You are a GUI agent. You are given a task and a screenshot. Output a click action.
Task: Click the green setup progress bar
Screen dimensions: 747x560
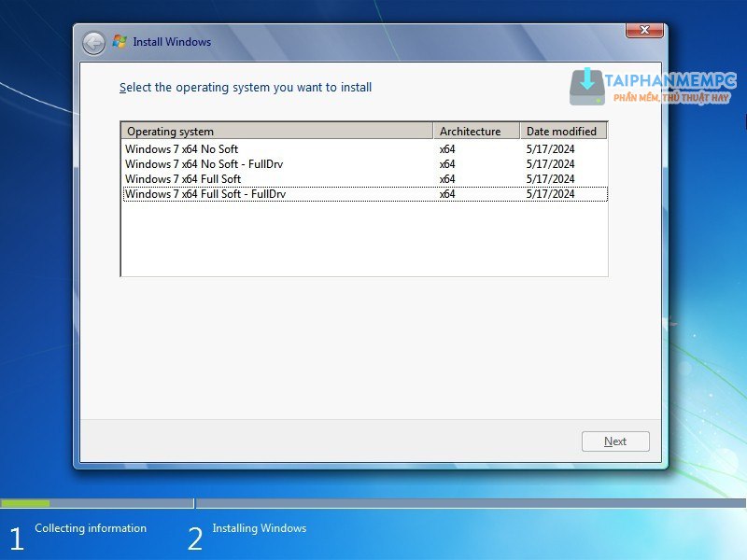coord(25,503)
